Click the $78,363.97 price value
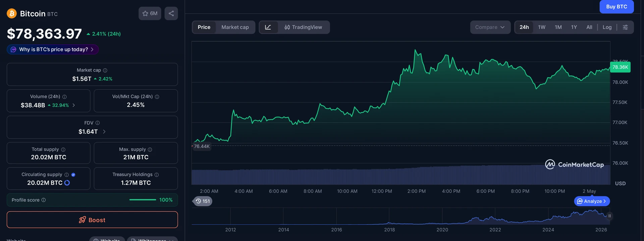 coord(44,34)
